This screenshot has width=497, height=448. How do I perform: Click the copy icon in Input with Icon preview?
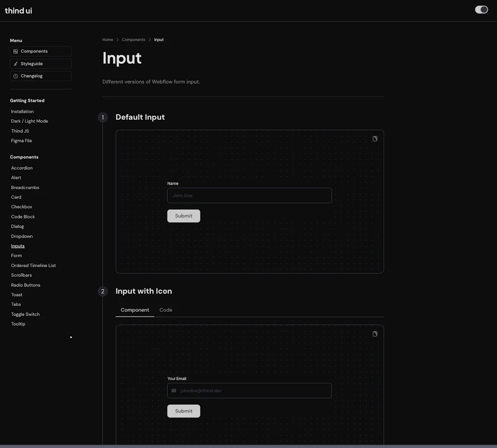[374, 334]
